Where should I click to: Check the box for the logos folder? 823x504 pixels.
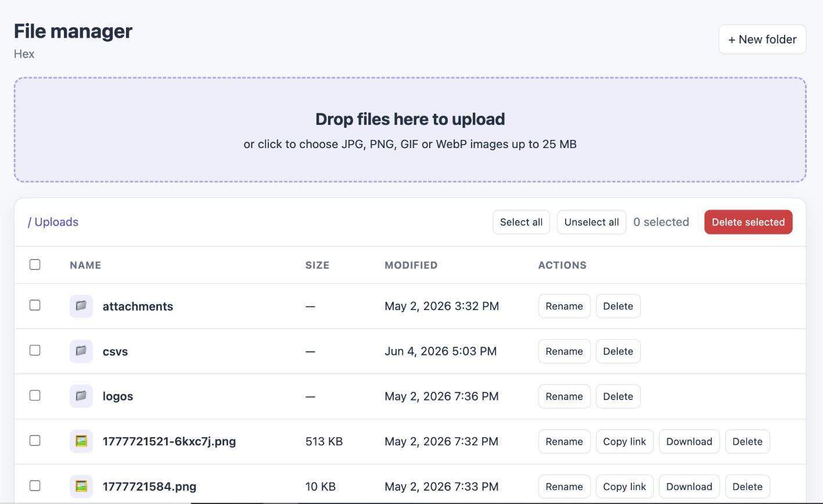click(x=35, y=395)
